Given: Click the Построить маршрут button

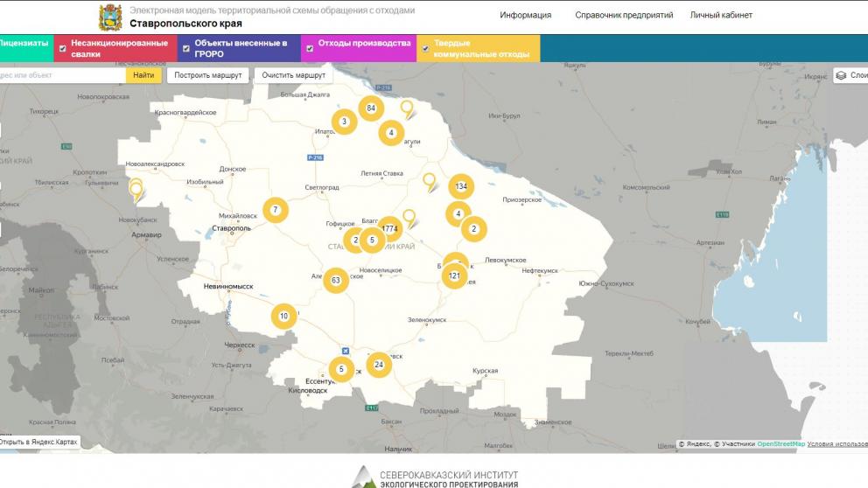Looking at the screenshot, I should 207,75.
